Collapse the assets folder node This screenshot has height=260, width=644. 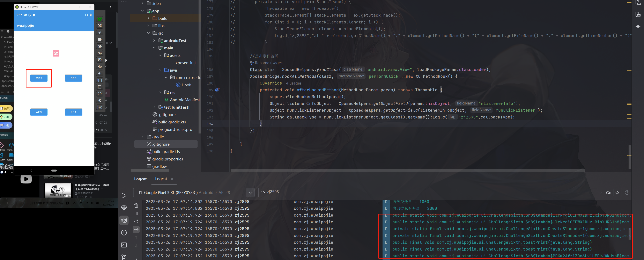tap(160, 55)
